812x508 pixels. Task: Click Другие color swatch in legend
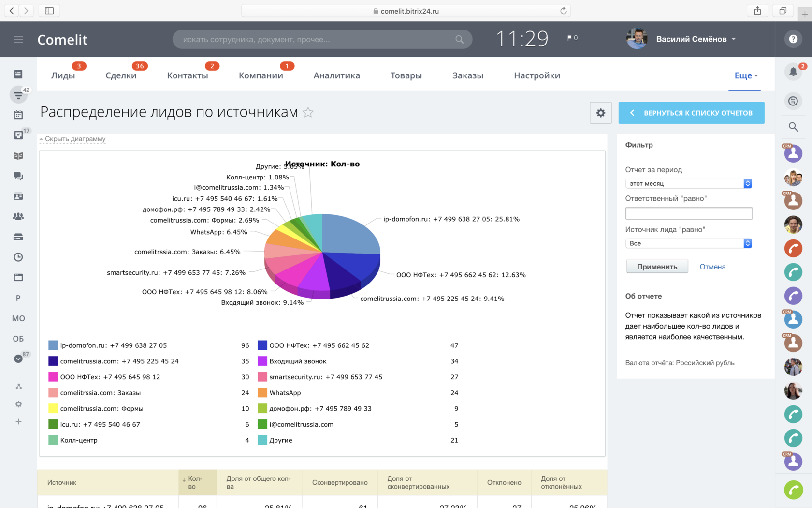(x=262, y=440)
